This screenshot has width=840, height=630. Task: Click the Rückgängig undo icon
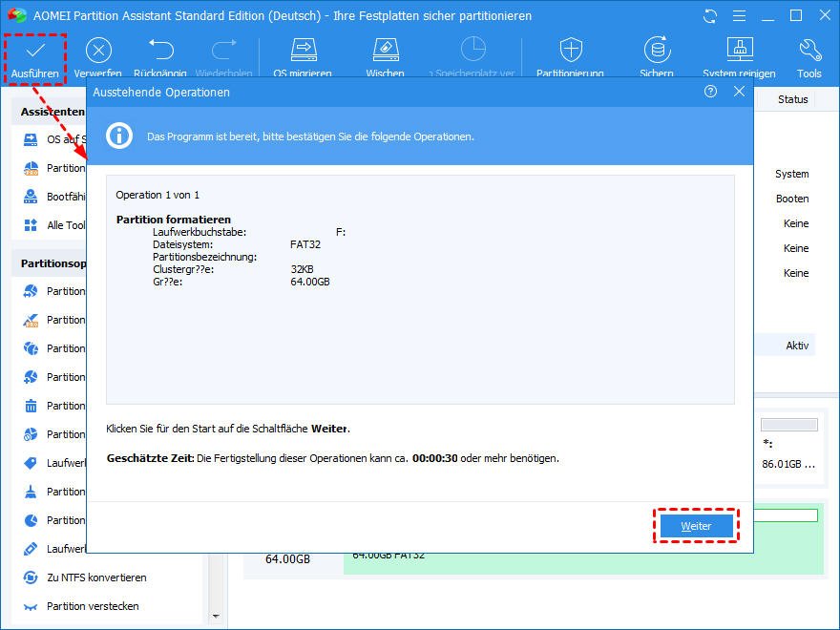[x=160, y=50]
